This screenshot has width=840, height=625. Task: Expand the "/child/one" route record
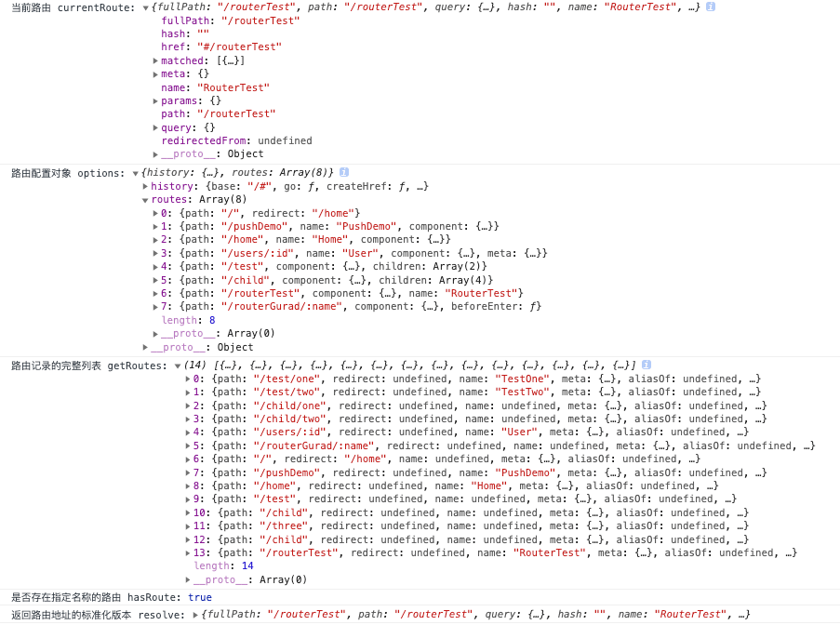188,406
